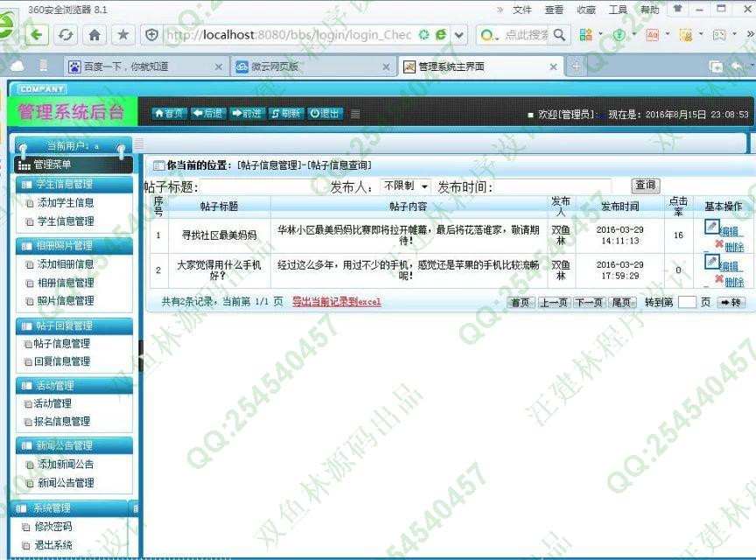Screen dimensions: 756x560
Task: Click 导出当前记录到excel link
Action: click(x=337, y=302)
